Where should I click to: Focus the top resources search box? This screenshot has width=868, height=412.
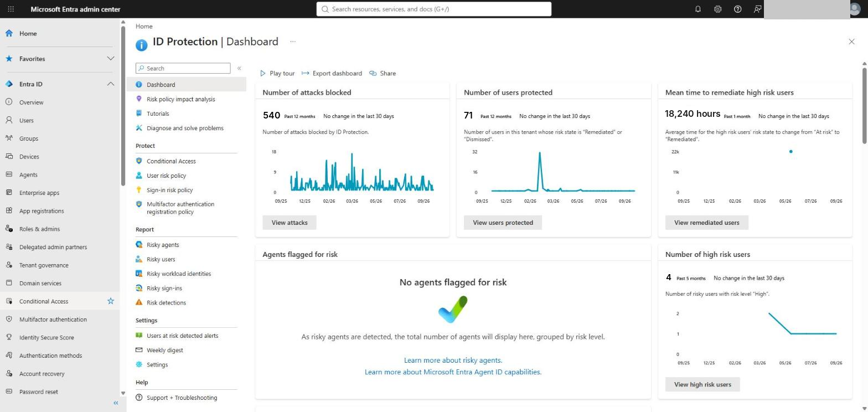click(434, 9)
